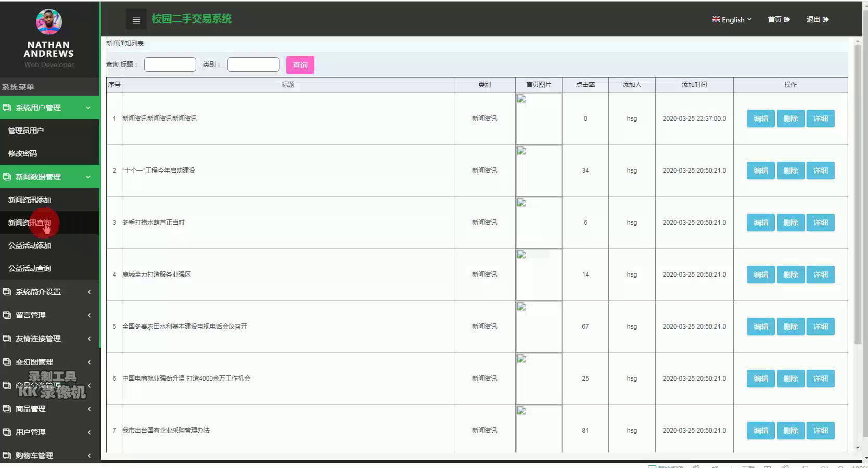Image resolution: width=868 pixels, height=468 pixels.
Task: Click the 系统用户管理 menu icon
Action: click(x=7, y=108)
